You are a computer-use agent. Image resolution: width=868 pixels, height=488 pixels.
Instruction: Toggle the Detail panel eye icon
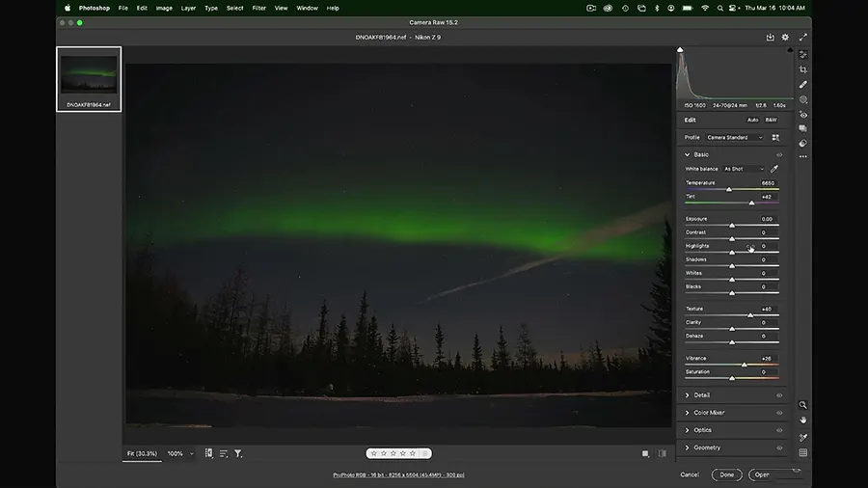[779, 395]
